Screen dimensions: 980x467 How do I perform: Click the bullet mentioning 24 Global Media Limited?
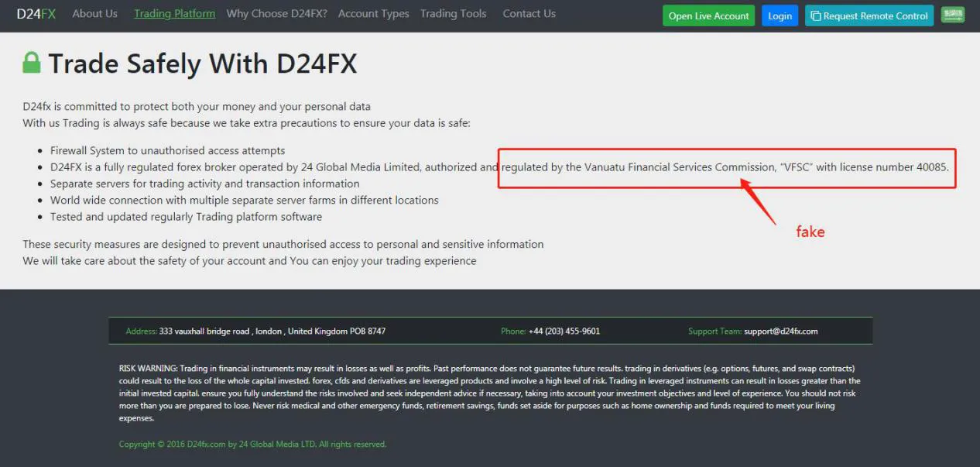point(499,167)
